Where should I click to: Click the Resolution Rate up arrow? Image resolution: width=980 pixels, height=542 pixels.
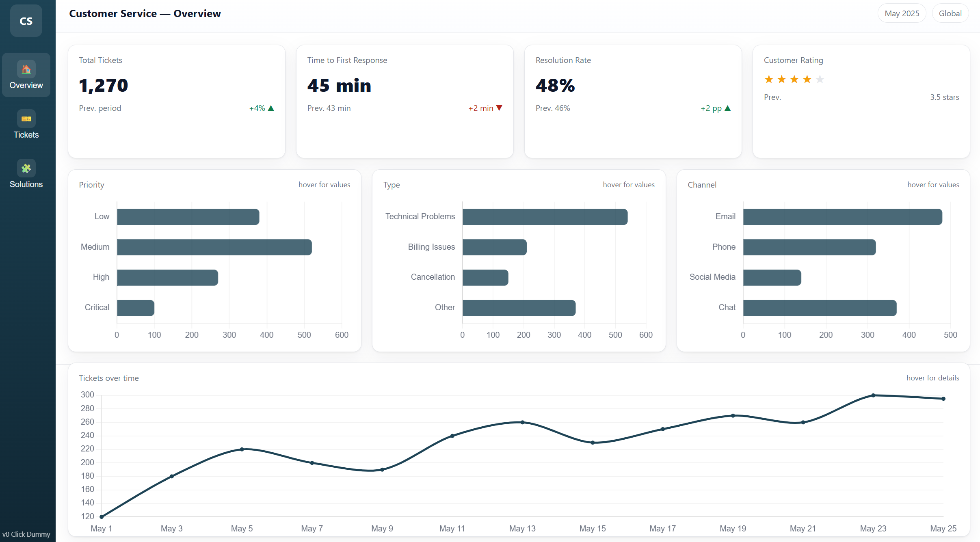(x=728, y=108)
